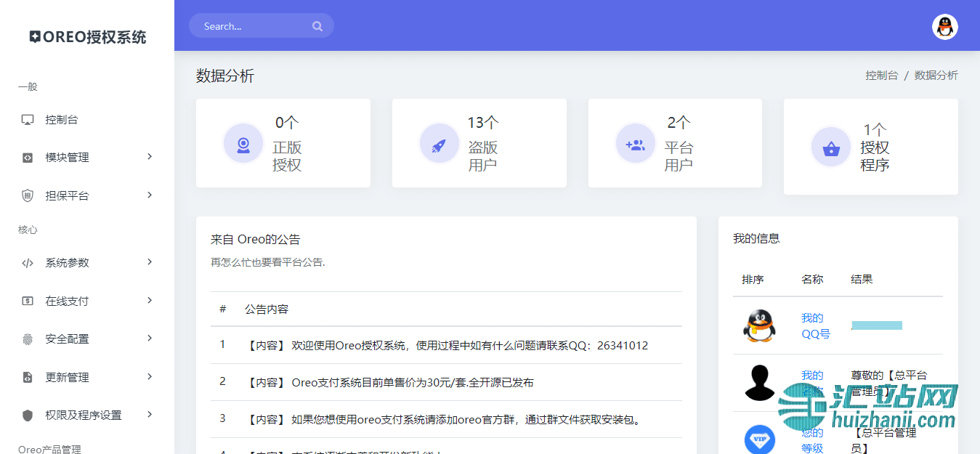Click the 名称 column header

tap(812, 279)
